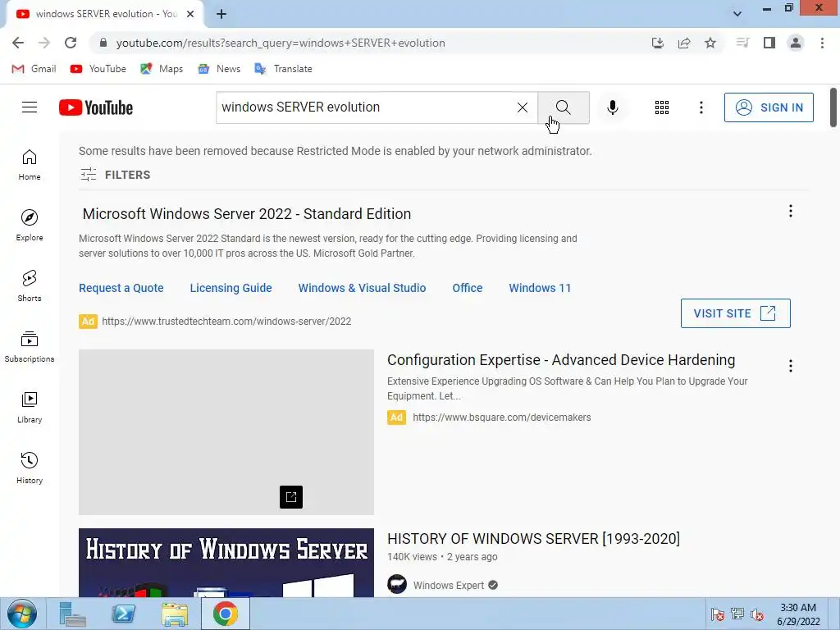Click the muted volume tray icon
This screenshot has width=840, height=630.
point(757,614)
